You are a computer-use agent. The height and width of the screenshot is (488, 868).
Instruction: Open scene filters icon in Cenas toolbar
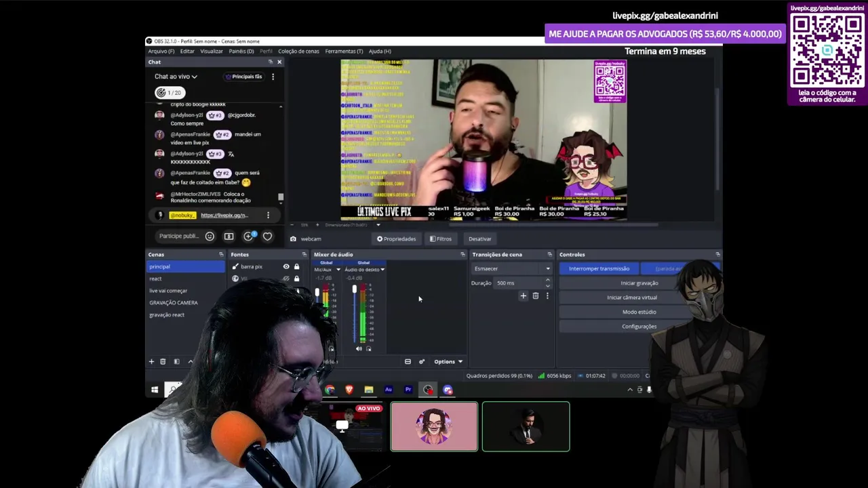pos(176,362)
